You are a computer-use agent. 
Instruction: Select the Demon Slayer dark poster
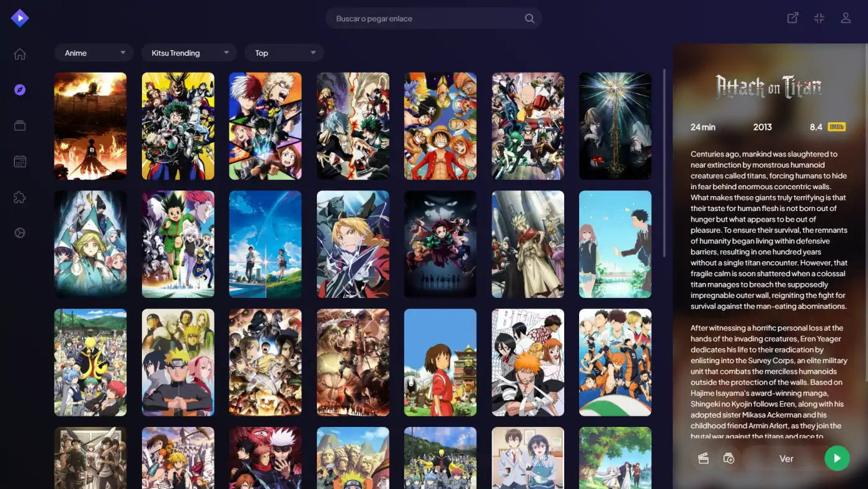(x=440, y=244)
